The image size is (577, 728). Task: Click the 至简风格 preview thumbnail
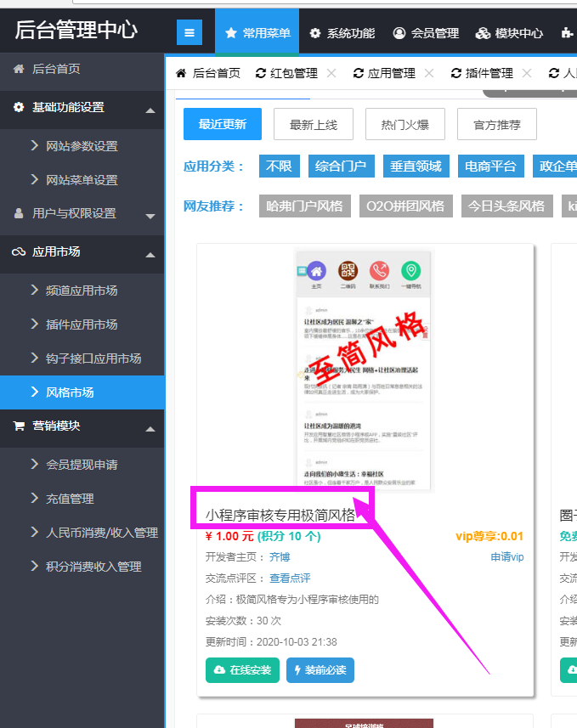click(x=364, y=370)
